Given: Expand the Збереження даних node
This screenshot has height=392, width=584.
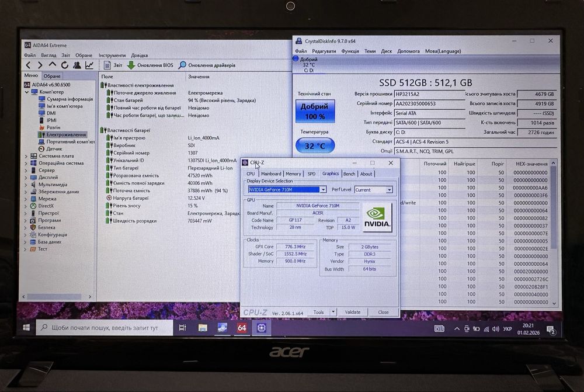Looking at the screenshot, I should click(x=26, y=192).
